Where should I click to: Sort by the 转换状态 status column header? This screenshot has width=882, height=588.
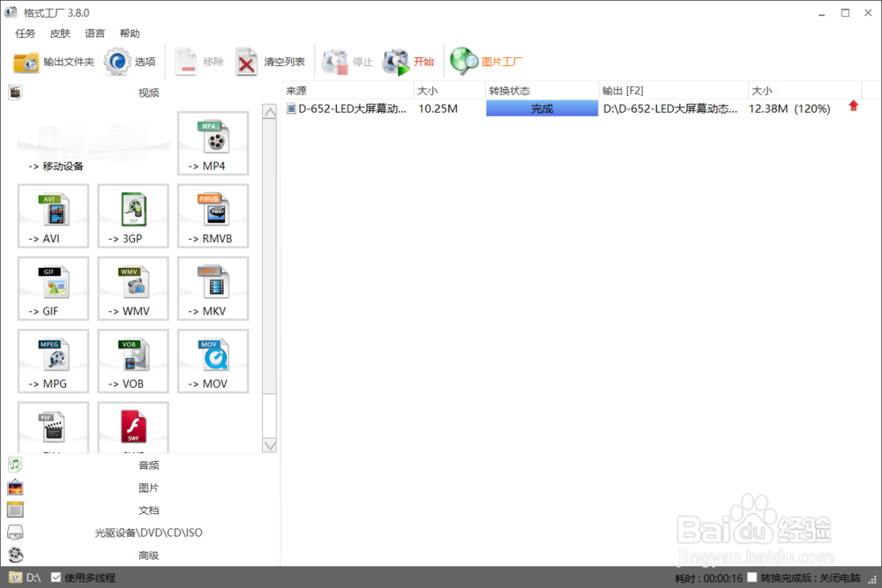(x=542, y=91)
